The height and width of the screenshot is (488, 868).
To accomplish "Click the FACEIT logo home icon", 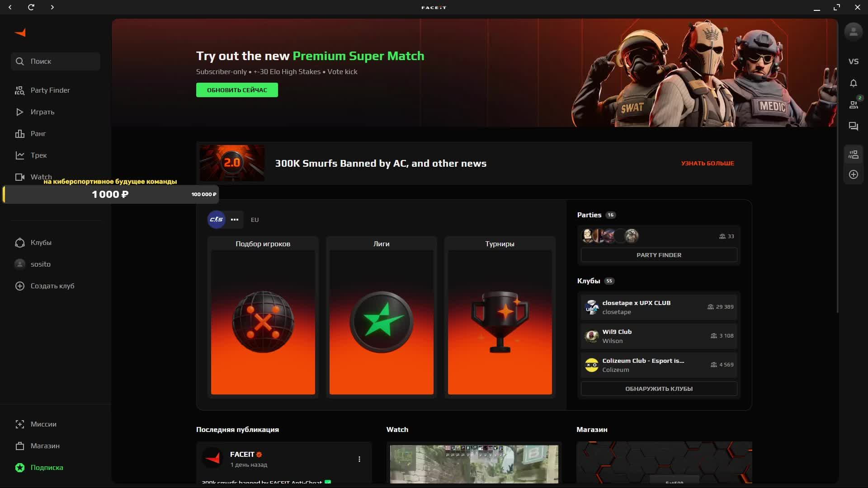I will click(20, 33).
